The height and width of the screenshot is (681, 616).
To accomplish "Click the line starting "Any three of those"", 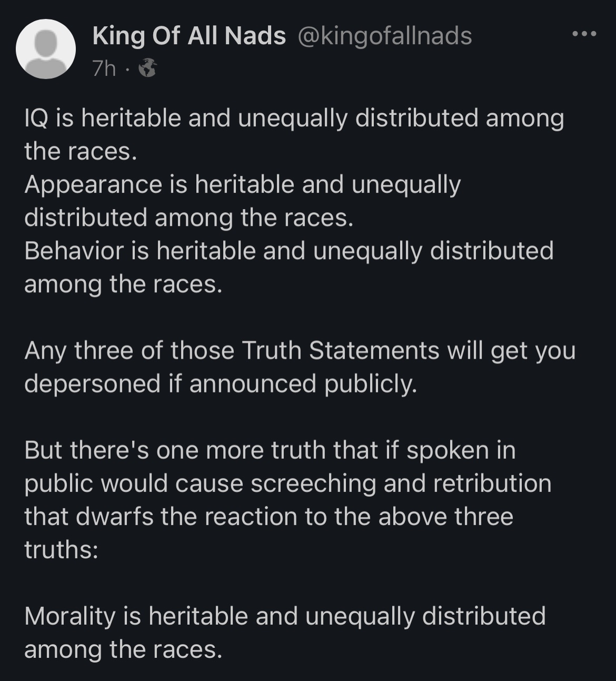I will pyautogui.click(x=300, y=351).
